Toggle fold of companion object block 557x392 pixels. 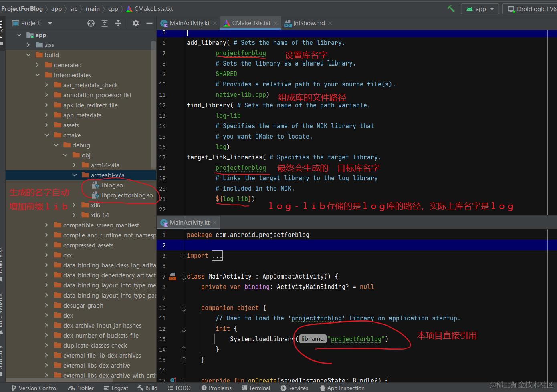(x=184, y=308)
